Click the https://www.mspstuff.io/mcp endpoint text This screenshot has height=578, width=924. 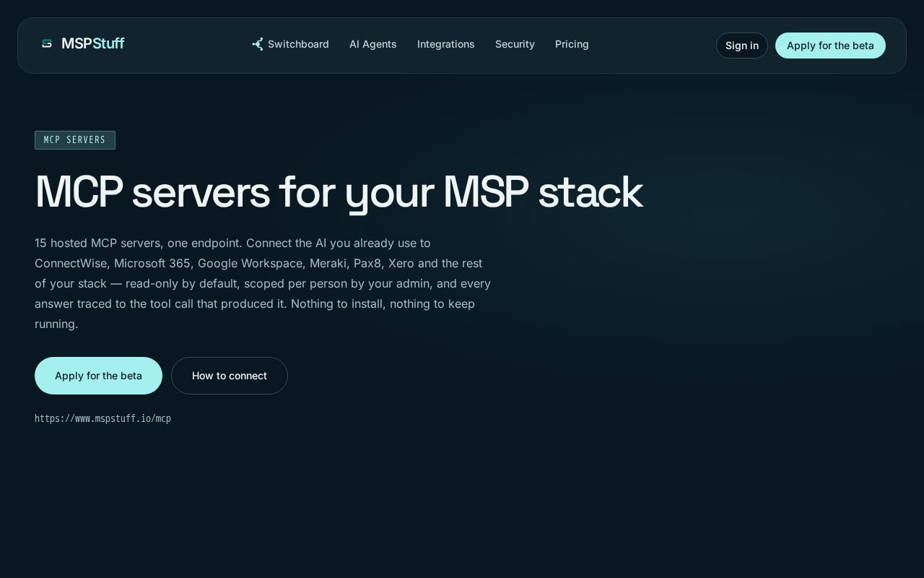pyautogui.click(x=103, y=418)
